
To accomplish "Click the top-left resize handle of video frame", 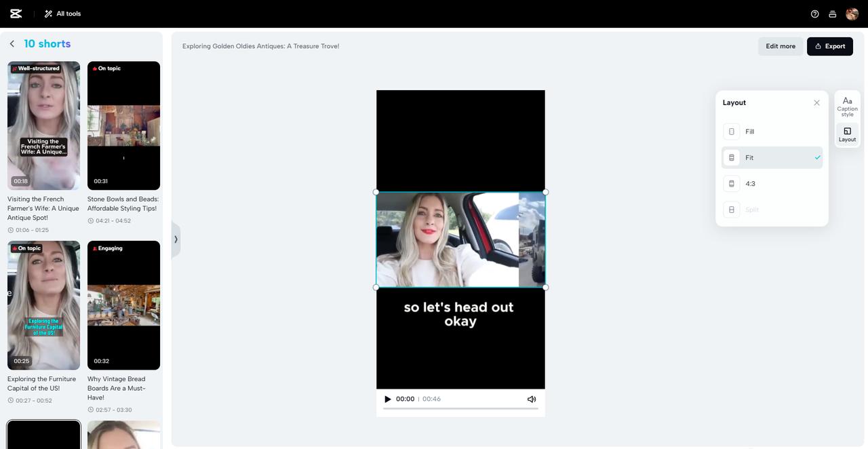I will [x=376, y=192].
